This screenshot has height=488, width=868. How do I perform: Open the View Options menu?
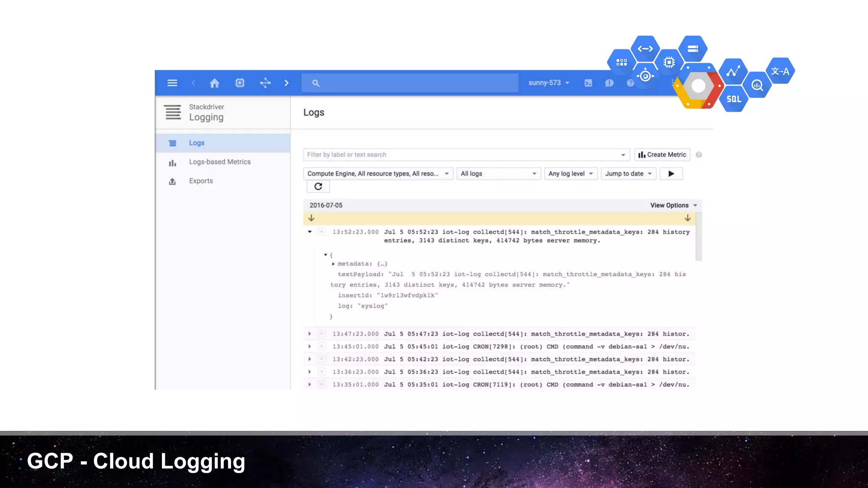tap(673, 205)
